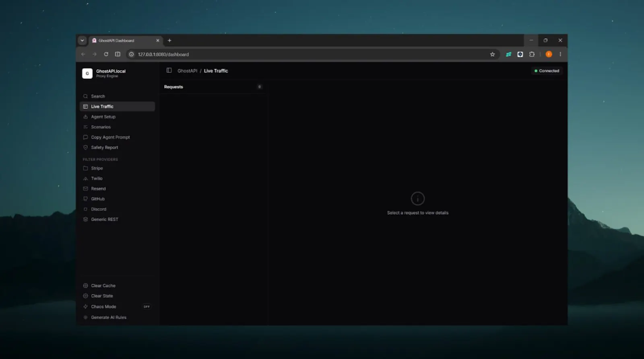Filter by Stripe provider

click(117, 168)
